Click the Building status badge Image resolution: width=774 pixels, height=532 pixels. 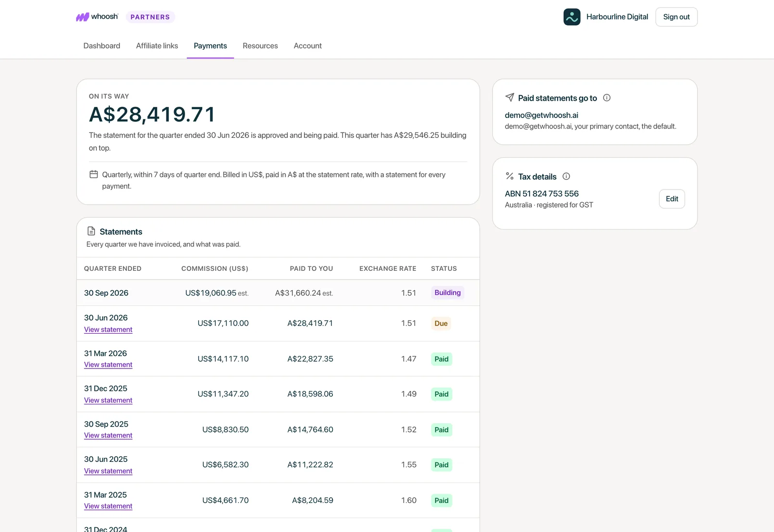447,293
